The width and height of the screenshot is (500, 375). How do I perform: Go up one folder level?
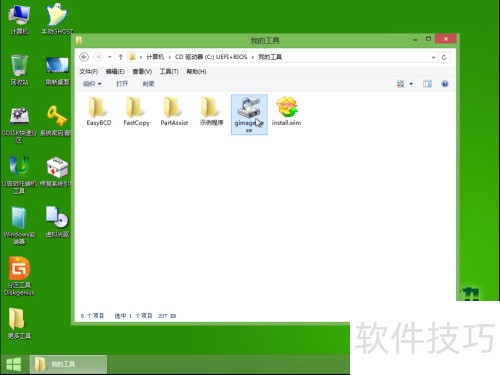(x=121, y=57)
